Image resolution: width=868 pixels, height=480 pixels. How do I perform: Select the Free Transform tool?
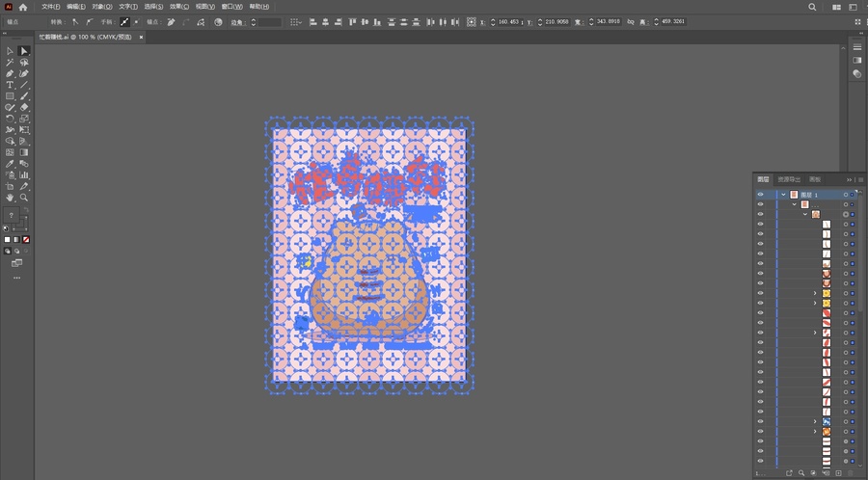[x=24, y=130]
